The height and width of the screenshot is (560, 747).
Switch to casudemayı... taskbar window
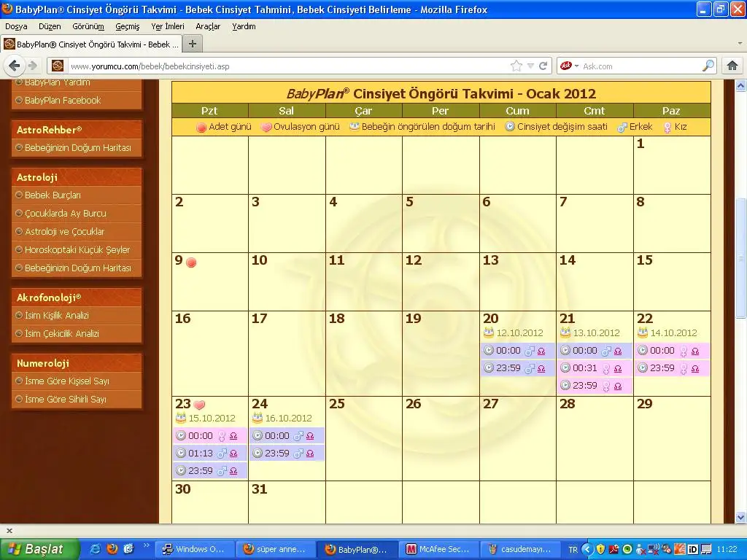(519, 549)
